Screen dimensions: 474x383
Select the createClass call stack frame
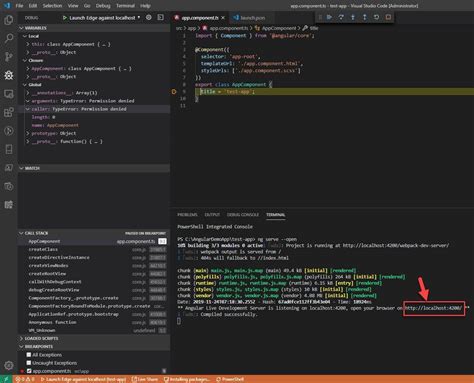tap(94, 249)
